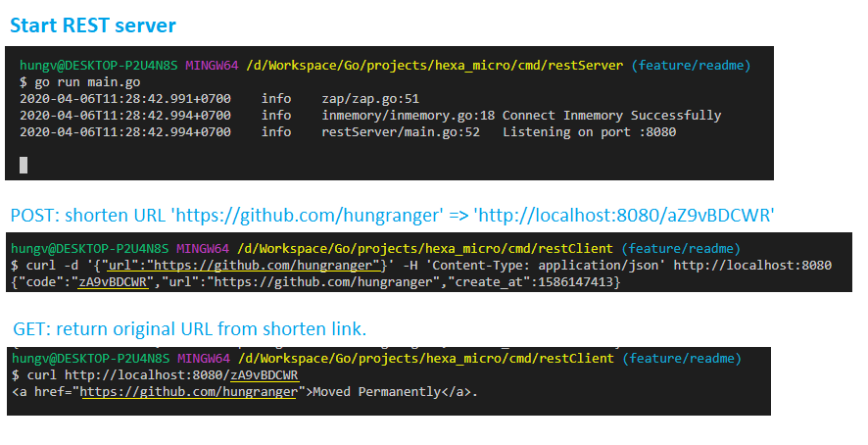The height and width of the screenshot is (445, 868).
Task: Click http://localhost:8080 at end of POST curl command
Action: (x=752, y=266)
